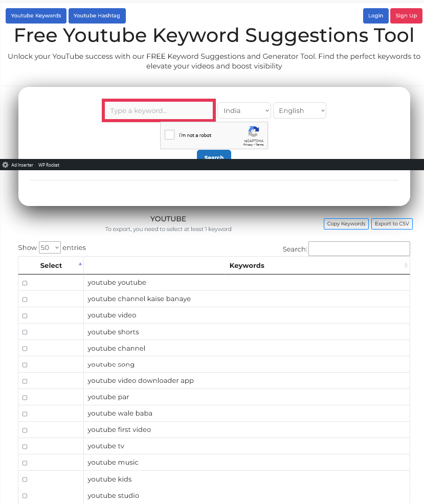Image resolution: width=424 pixels, height=504 pixels.
Task: Click the keyword text youtube tv
Action: 106,446
